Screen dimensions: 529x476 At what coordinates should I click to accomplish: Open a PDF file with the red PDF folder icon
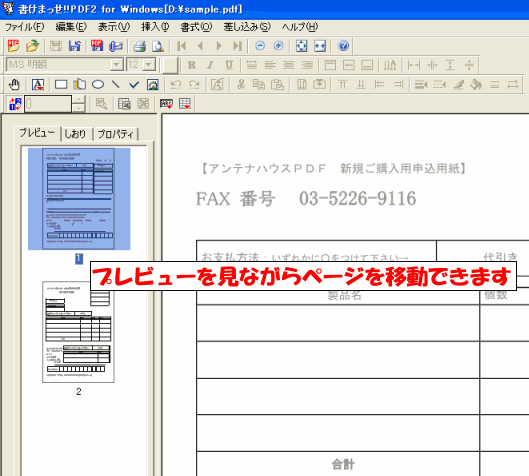click(x=13, y=46)
